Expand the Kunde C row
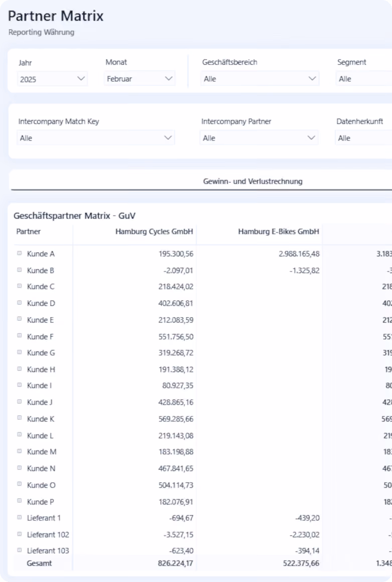Image resolution: width=392 pixels, height=582 pixels. coord(19,286)
